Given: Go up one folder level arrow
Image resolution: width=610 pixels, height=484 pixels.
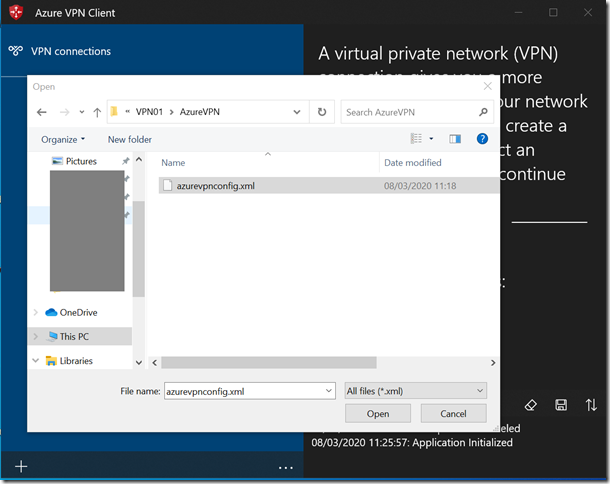Looking at the screenshot, I should (x=97, y=112).
